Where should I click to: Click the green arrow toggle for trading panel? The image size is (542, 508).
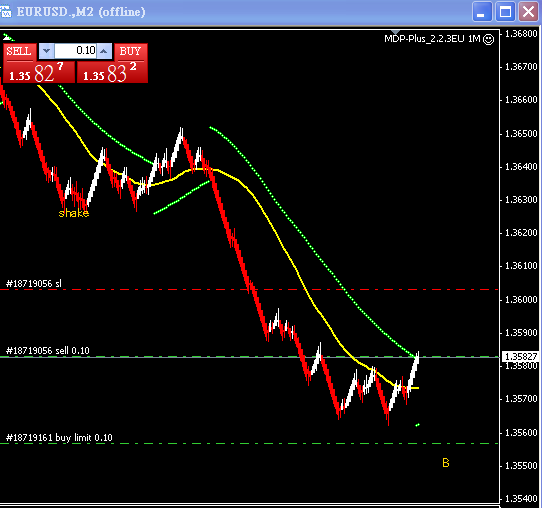click(8, 37)
